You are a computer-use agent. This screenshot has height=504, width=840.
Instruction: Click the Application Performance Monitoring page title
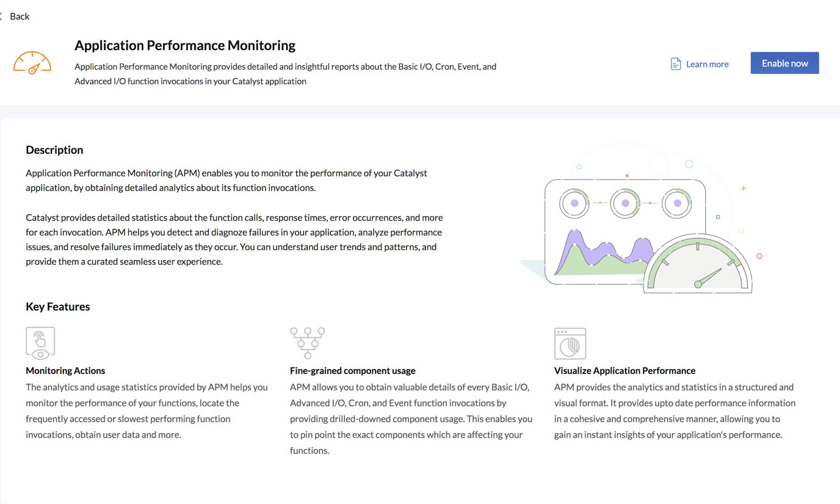click(184, 45)
